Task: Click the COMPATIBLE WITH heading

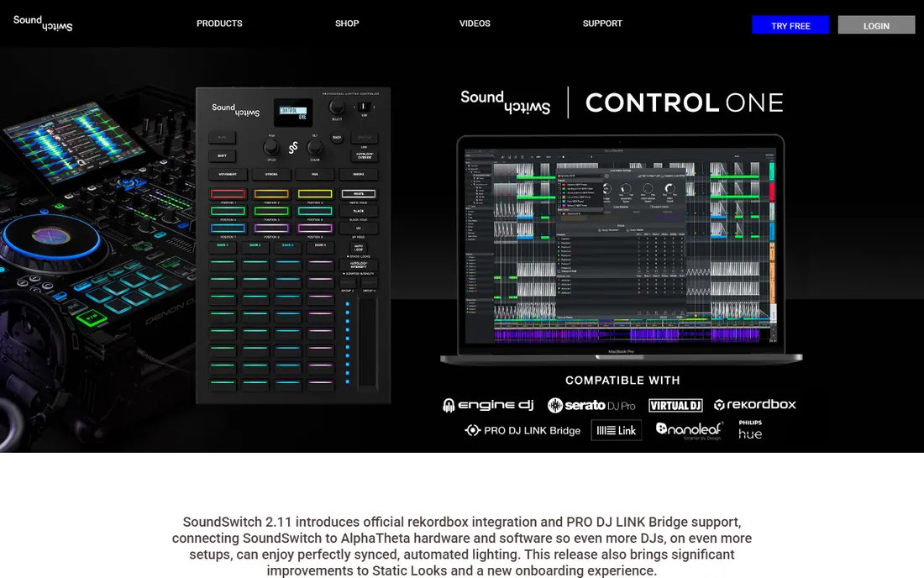Action: [x=622, y=381]
